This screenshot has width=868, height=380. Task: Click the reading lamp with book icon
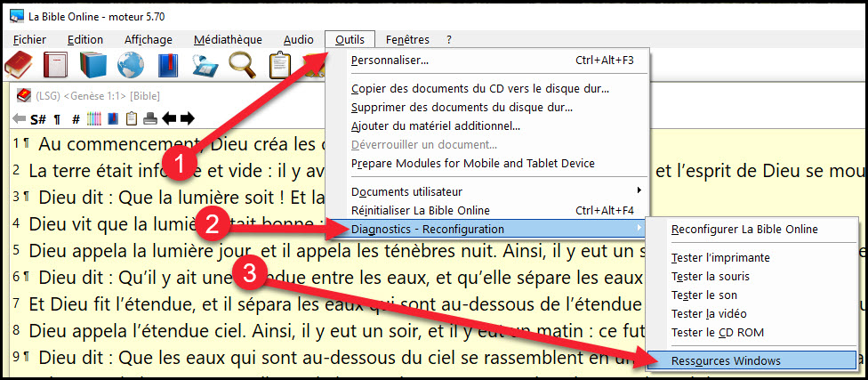(205, 66)
